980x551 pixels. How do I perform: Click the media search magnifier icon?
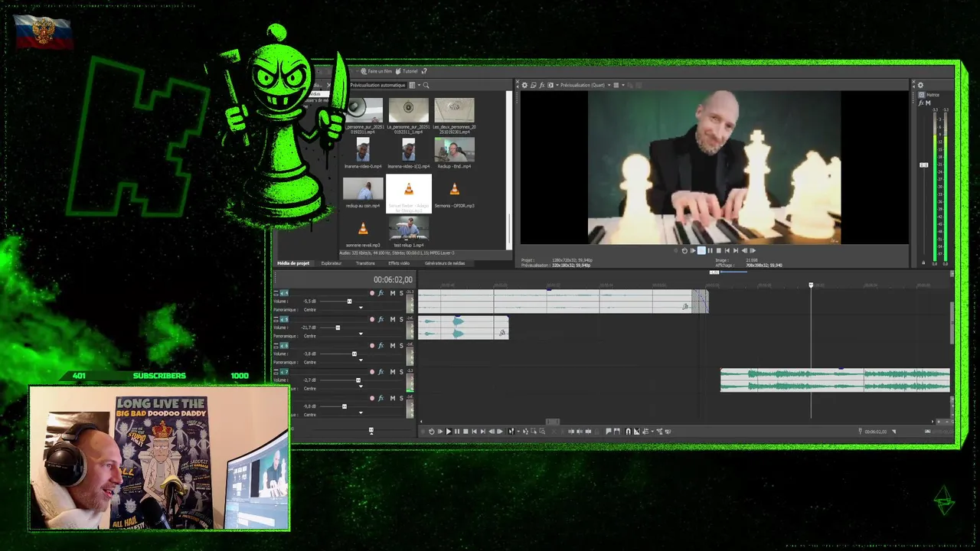coord(426,85)
